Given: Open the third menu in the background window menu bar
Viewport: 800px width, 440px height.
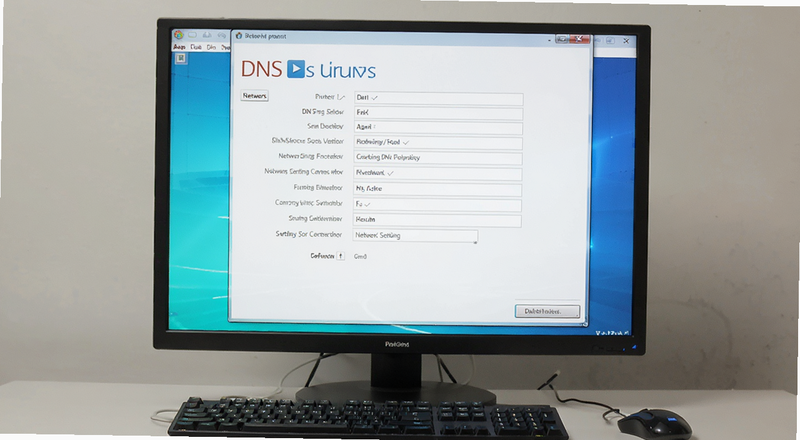Looking at the screenshot, I should click(x=211, y=47).
